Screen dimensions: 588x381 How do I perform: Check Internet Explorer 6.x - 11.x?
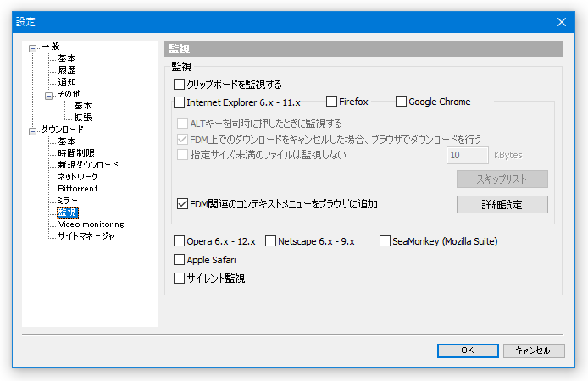[179, 102]
